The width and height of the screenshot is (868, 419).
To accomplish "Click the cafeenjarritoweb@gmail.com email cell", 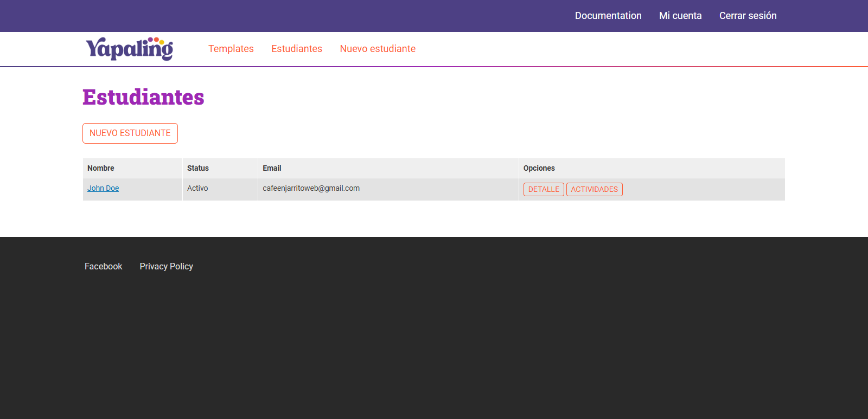I will click(311, 188).
